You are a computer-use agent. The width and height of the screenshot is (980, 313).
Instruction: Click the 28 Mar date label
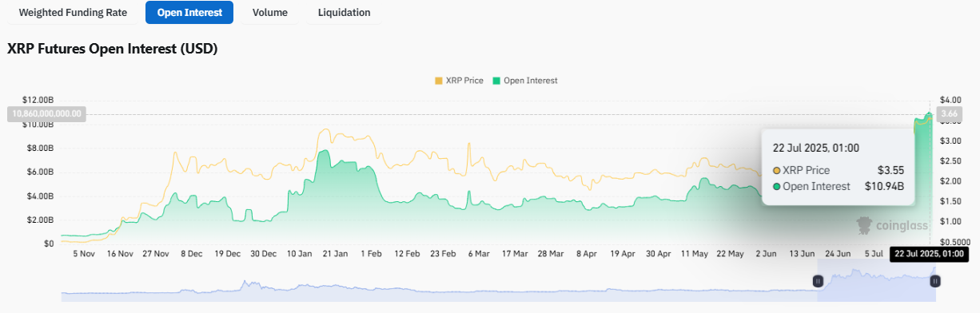click(x=551, y=254)
